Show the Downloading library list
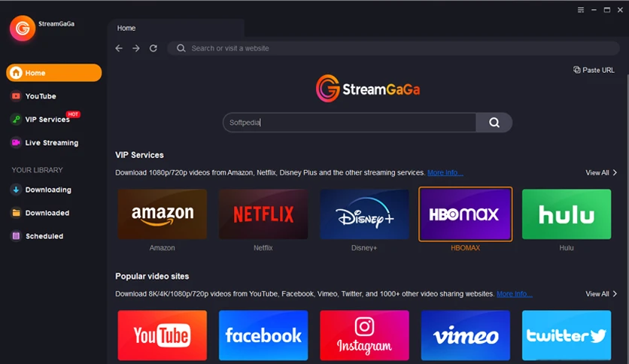629x364 pixels. (x=41, y=190)
